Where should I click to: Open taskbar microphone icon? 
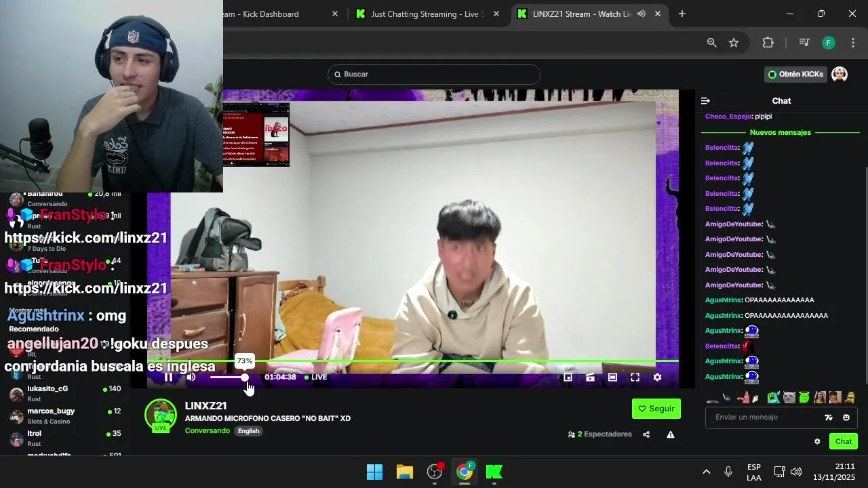click(728, 472)
